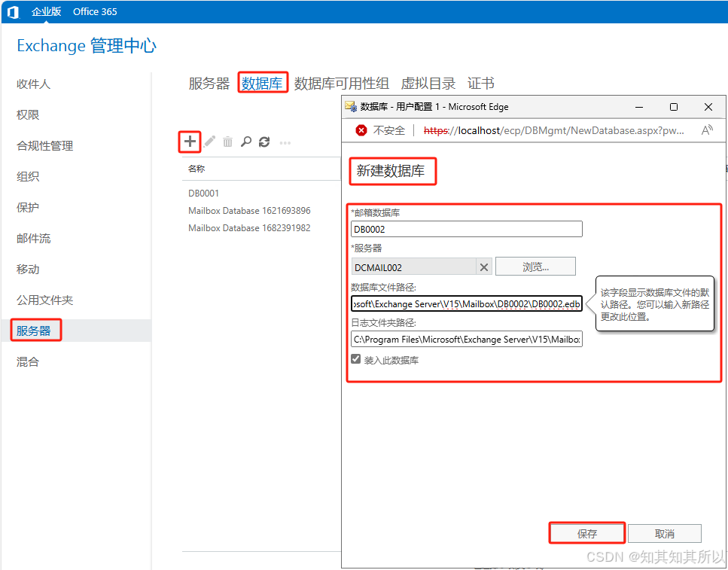728x570 pixels.
Task: Maximize the New Database popup window
Action: click(674, 107)
